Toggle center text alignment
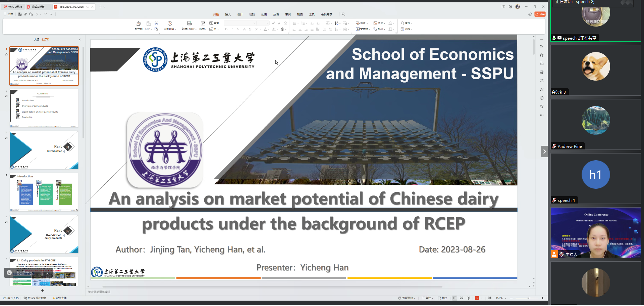This screenshot has width=644, height=306. point(300,29)
